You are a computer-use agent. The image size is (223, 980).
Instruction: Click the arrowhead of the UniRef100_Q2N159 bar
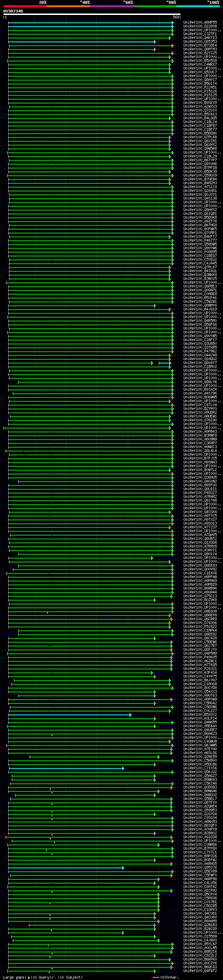(x=159, y=757)
